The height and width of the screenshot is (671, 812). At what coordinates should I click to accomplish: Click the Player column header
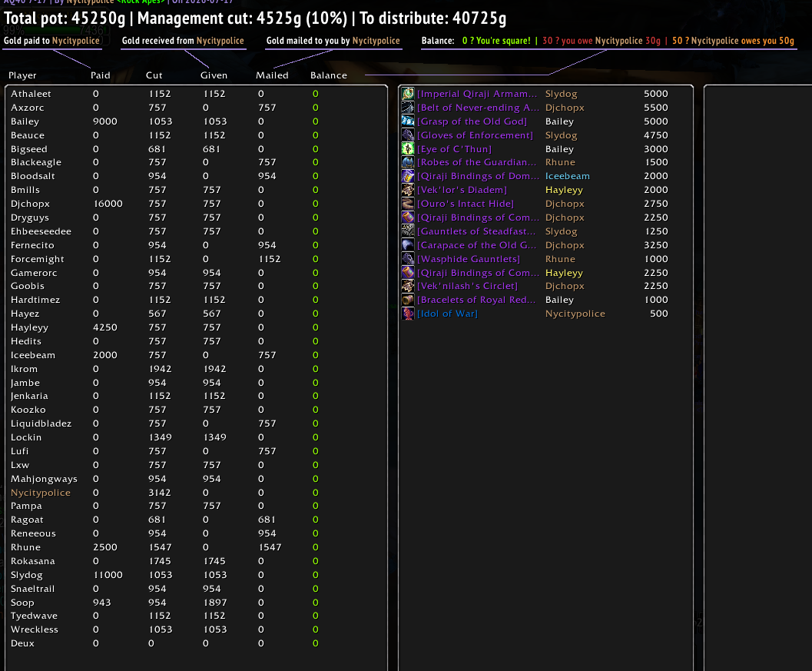tap(22, 75)
